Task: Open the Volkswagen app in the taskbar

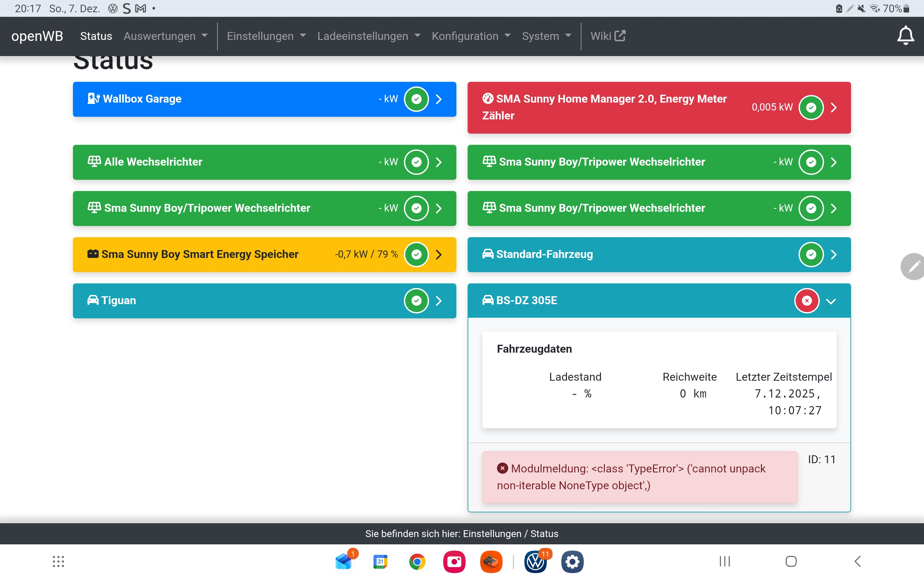Action: pyautogui.click(x=535, y=562)
